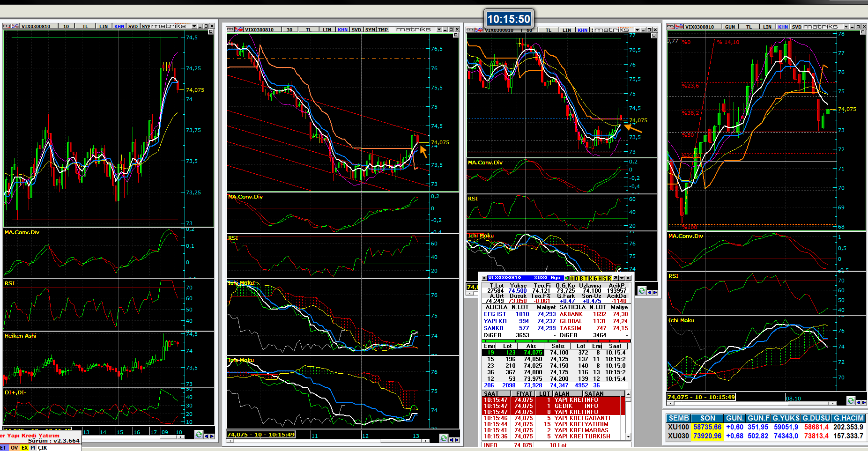Select the TMP item in the 30-minute chart toolbar

coord(383,30)
